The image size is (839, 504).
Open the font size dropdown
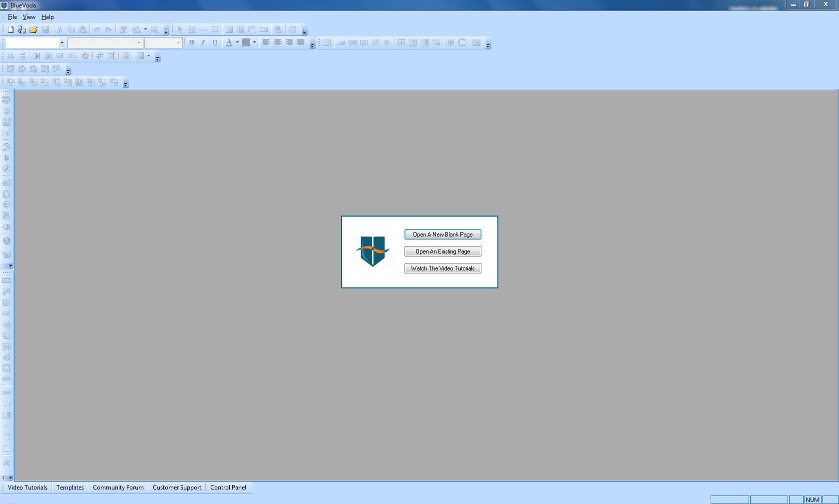(x=178, y=43)
